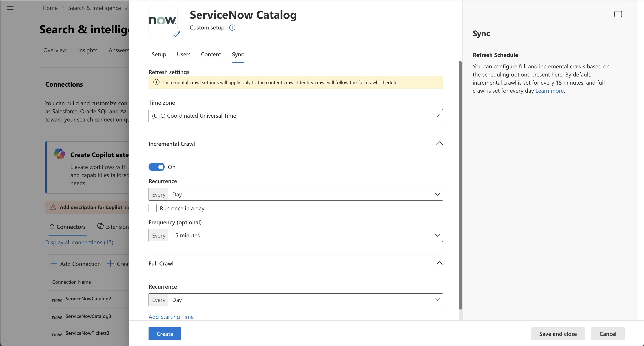Click the ServiceNow logo thumbnail at the top
The width and height of the screenshot is (644, 346).
(x=163, y=20)
